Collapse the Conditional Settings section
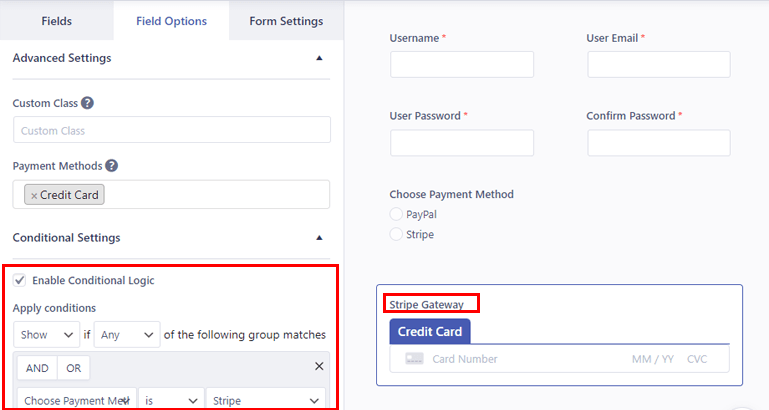This screenshot has width=769, height=410. [x=319, y=238]
